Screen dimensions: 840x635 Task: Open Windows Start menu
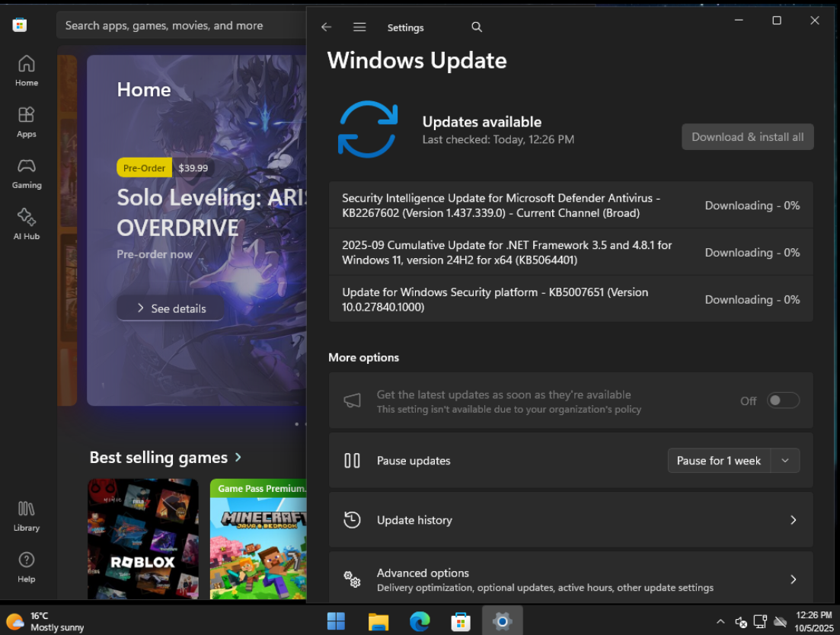(x=336, y=621)
